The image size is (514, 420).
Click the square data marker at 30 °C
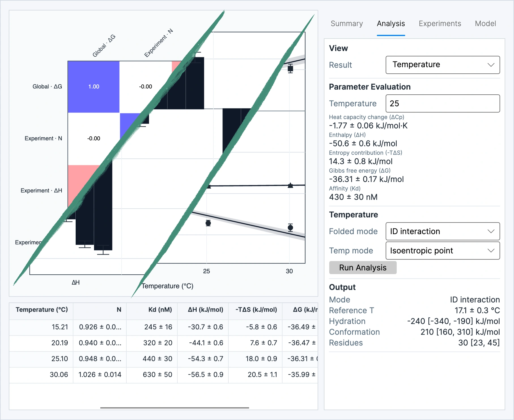click(290, 68)
